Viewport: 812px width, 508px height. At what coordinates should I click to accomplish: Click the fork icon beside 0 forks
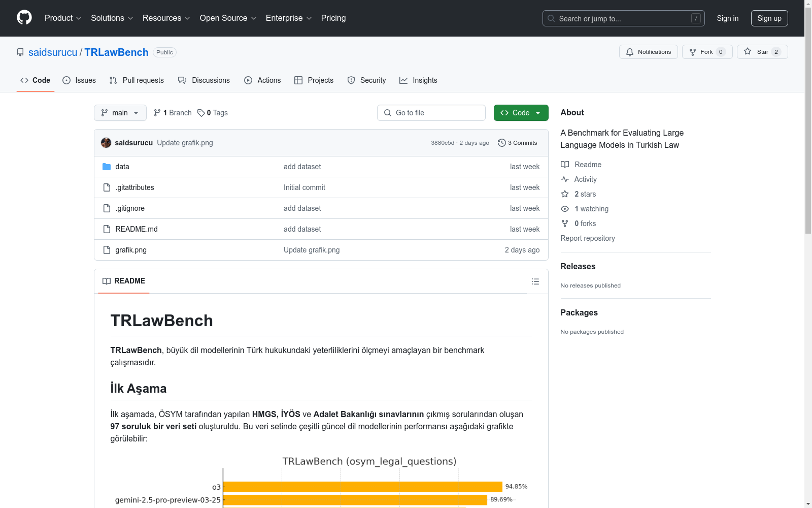tap(565, 224)
